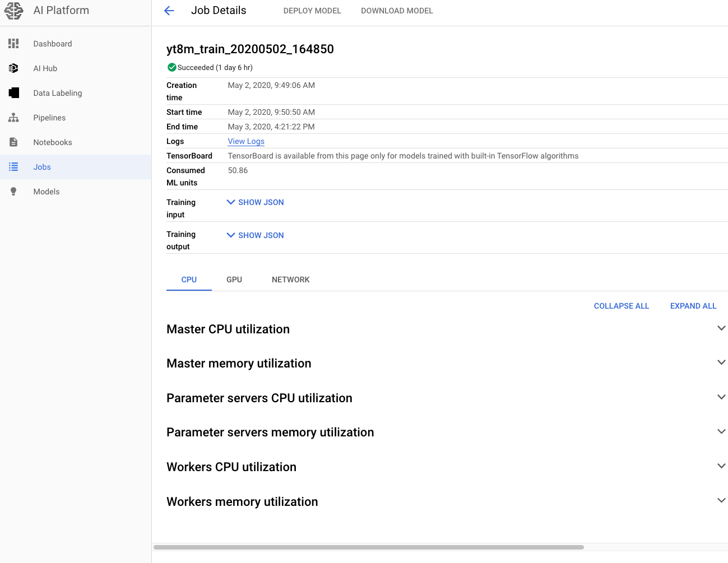This screenshot has height=563, width=728.
Task: Click the Download Model button
Action: (397, 11)
